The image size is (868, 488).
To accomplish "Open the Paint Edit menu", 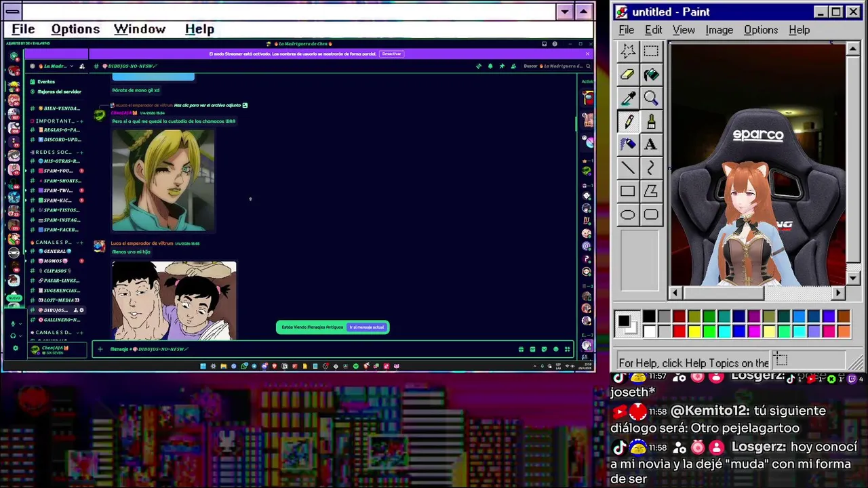I will [654, 30].
